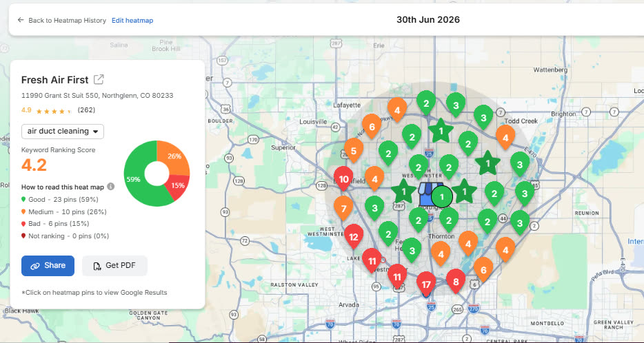Image resolution: width=644 pixels, height=343 pixels.
Task: Click the 4.9 star rating row
Action: click(59, 110)
